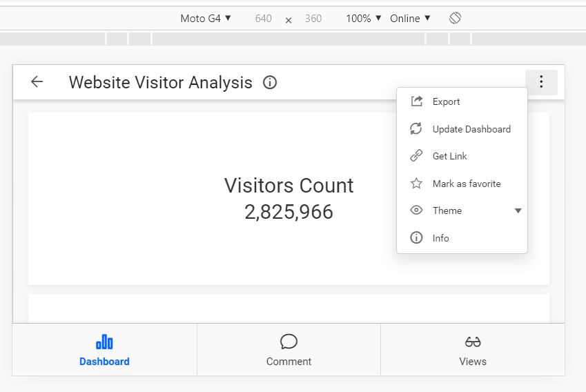Edit the 640 width field
The width and height of the screenshot is (586, 392).
point(263,19)
